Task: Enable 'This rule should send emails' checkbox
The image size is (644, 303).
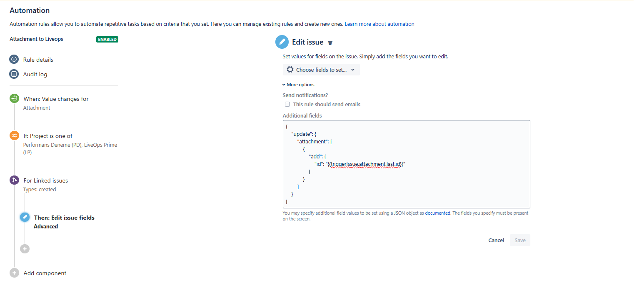Action: tap(287, 104)
